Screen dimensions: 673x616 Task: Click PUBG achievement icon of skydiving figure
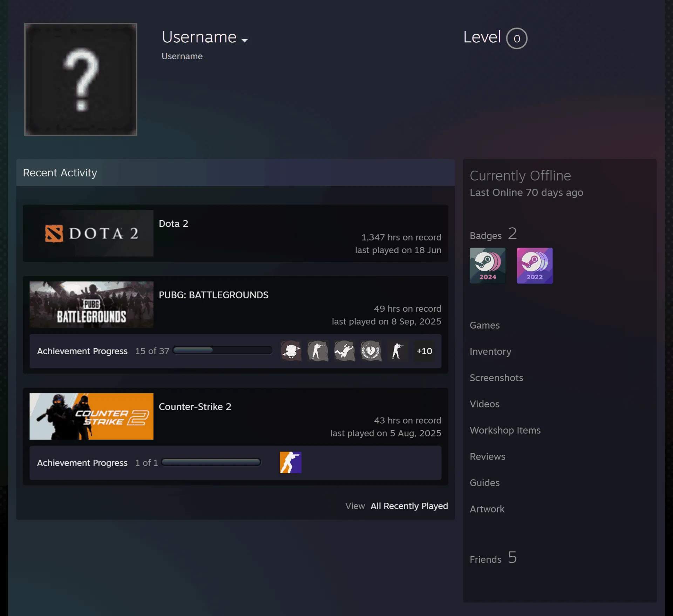[x=344, y=351]
